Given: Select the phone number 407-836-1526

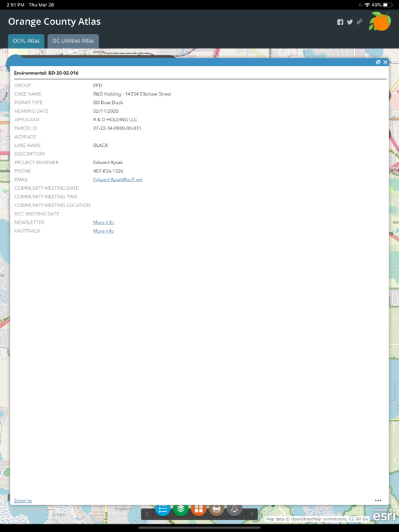Looking at the screenshot, I should pos(108,171).
